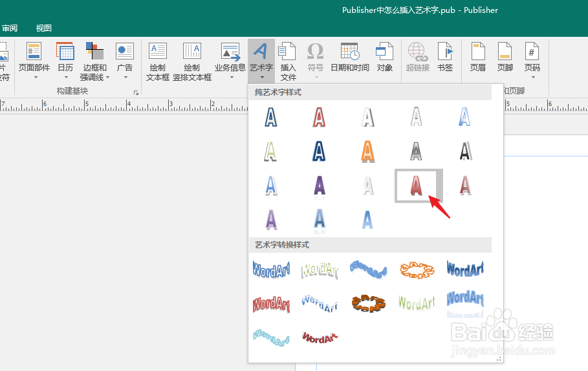Screen dimensions: 588x371
Task: Open the 广告 advertisements gallery
Action: (x=125, y=60)
